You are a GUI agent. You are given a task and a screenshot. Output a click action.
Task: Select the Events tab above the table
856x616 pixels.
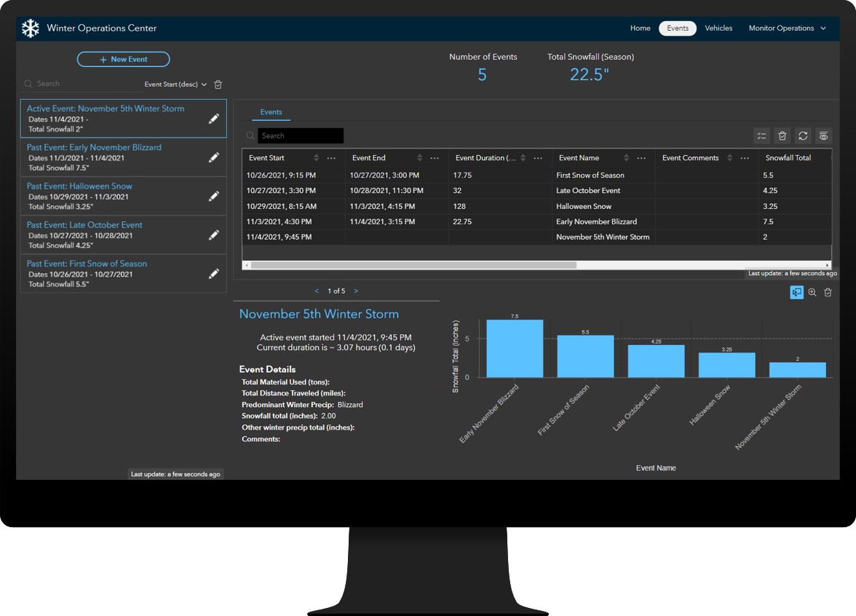[x=271, y=111]
